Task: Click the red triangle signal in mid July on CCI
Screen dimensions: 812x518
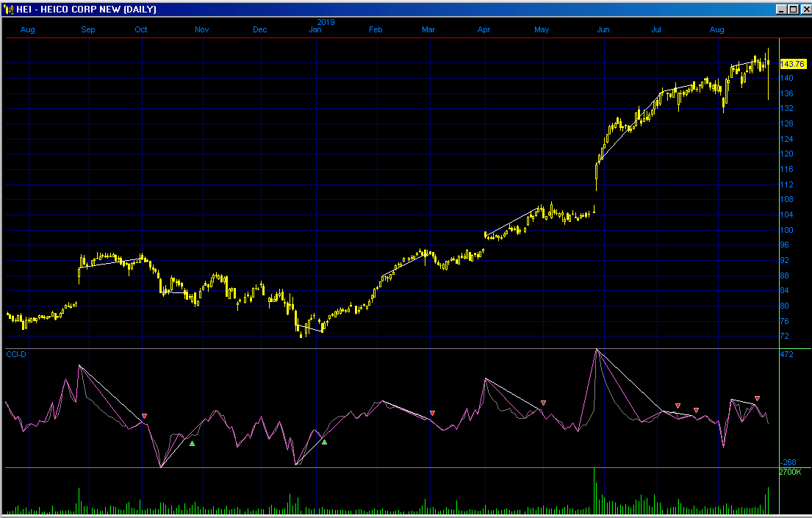Action: [678, 406]
